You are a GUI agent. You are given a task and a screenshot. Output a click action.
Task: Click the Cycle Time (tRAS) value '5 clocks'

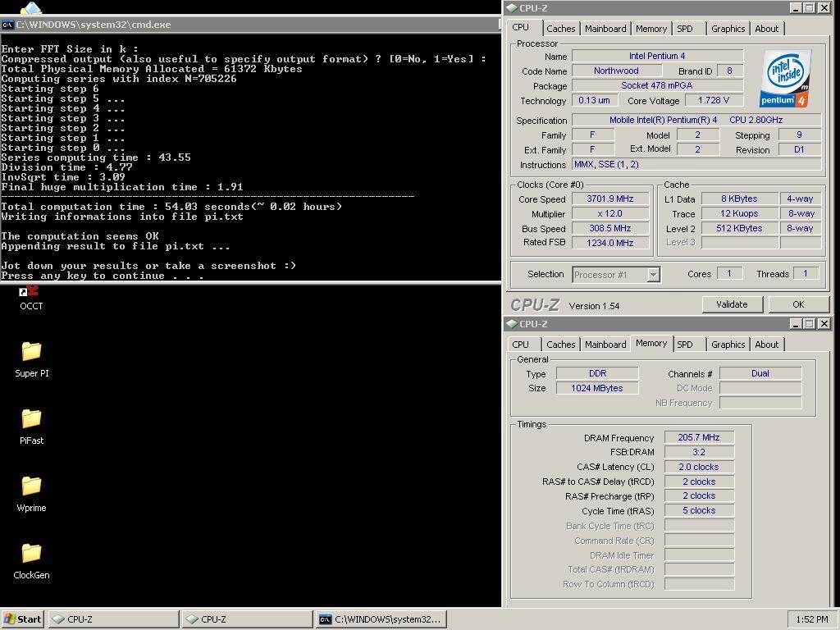tap(699, 510)
